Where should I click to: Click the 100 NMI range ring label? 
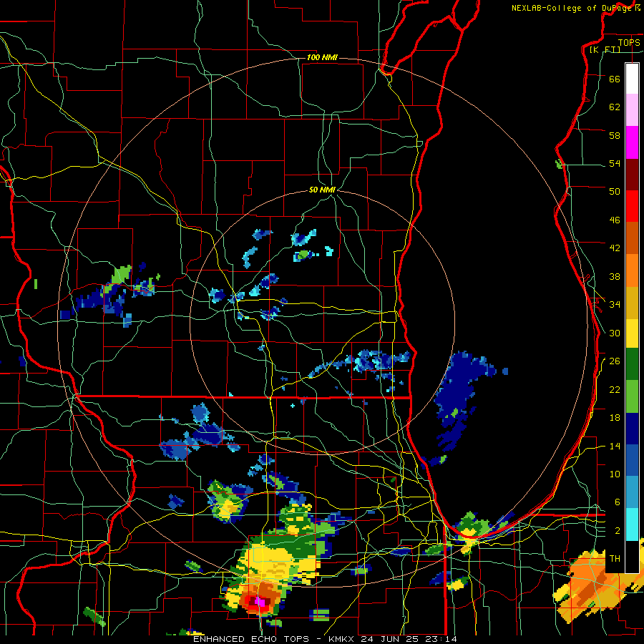pyautogui.click(x=322, y=57)
